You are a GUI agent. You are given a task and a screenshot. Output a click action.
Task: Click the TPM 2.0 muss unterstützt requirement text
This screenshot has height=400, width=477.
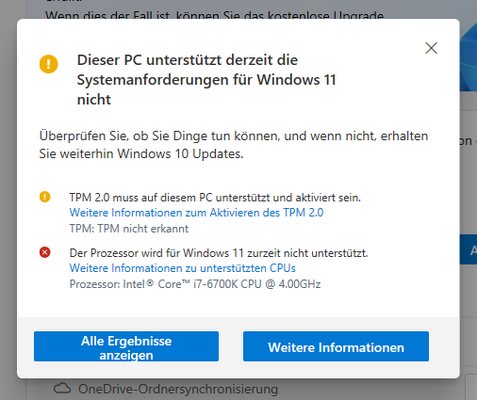coord(215,197)
